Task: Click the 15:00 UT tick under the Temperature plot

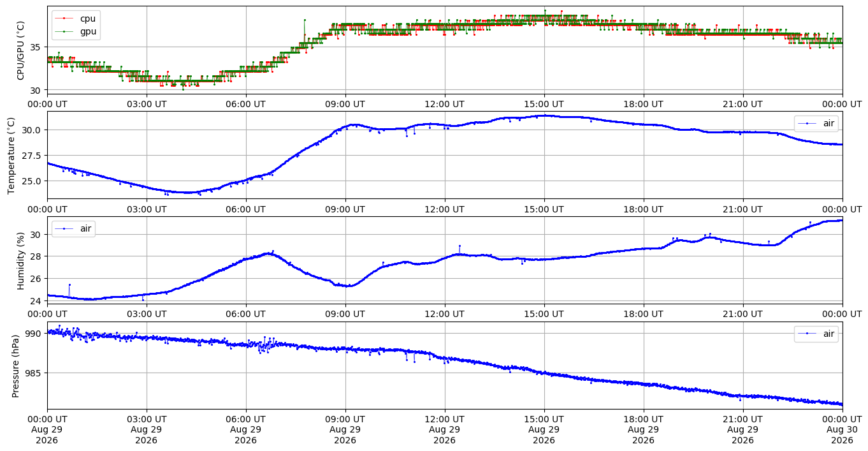Action: (544, 209)
